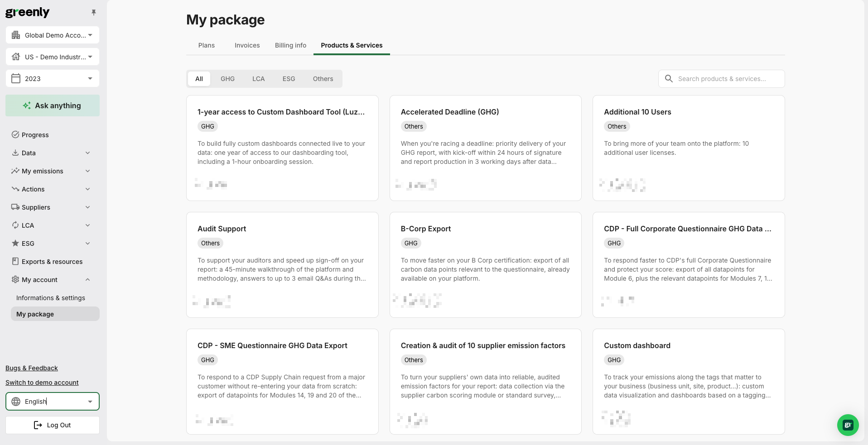The image size is (868, 445).
Task: Click the My emissions chart icon
Action: tap(15, 171)
